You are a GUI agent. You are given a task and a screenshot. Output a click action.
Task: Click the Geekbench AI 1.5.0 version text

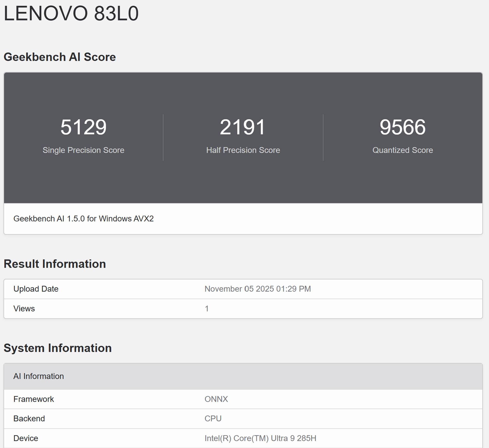83,219
